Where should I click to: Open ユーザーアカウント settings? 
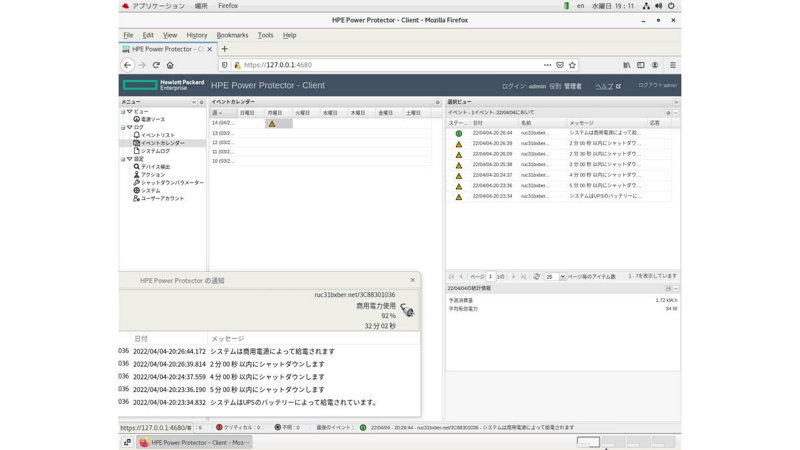tap(162, 199)
